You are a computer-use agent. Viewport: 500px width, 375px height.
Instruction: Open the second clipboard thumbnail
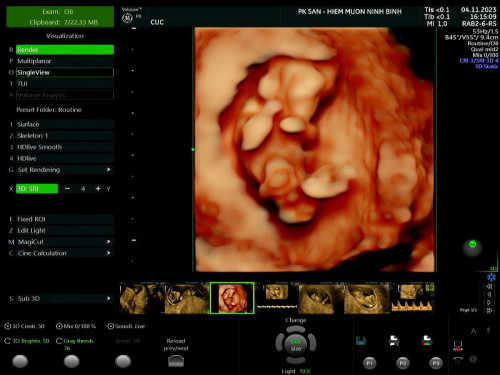coord(187,298)
